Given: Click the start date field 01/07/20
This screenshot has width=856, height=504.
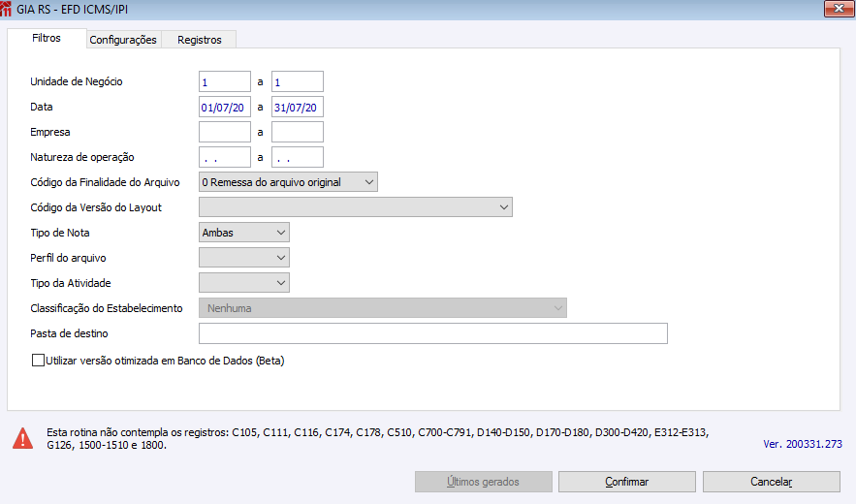Looking at the screenshot, I should point(224,107).
